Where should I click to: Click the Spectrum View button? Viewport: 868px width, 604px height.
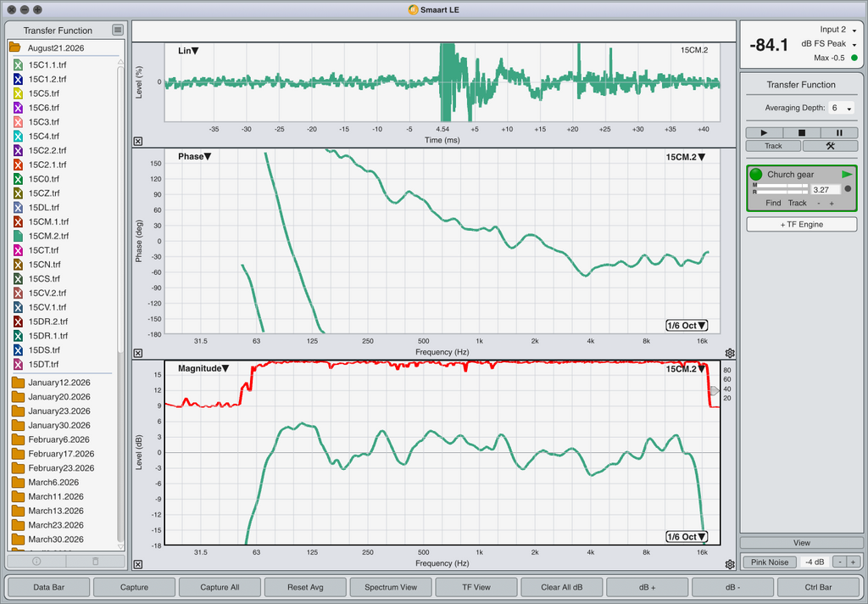(391, 587)
